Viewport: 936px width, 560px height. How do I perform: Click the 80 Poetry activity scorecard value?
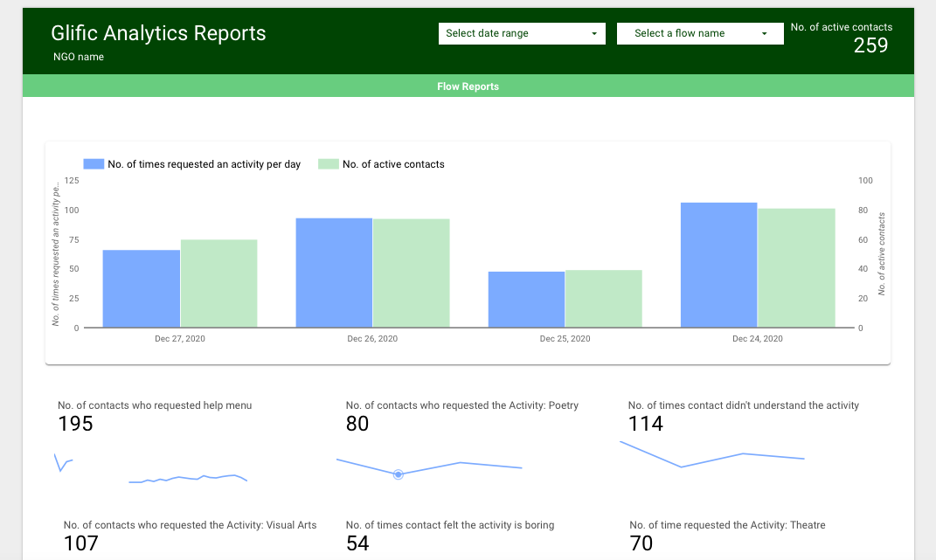(x=357, y=424)
